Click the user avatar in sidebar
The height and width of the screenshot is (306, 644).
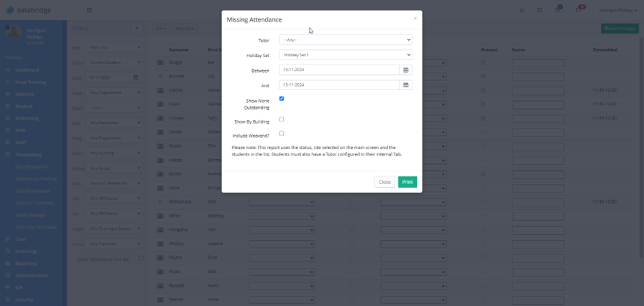14,32
